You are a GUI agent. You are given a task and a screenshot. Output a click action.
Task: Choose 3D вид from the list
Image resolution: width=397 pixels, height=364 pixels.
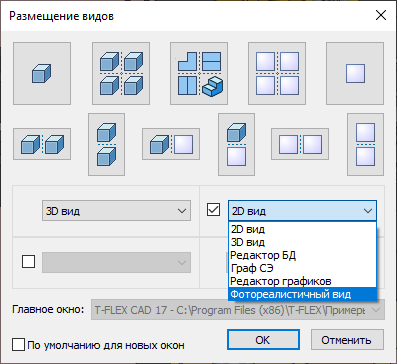(302, 242)
